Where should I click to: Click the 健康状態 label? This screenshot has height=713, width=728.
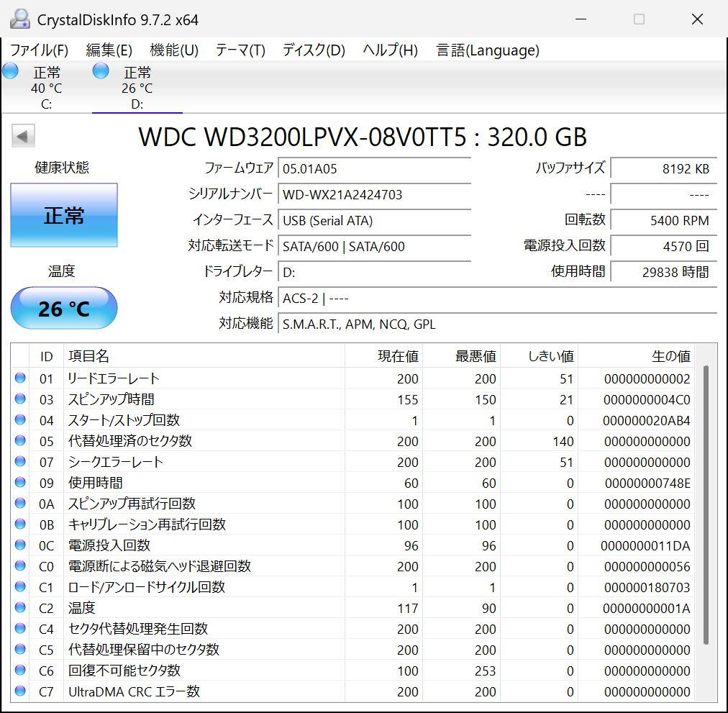62,168
